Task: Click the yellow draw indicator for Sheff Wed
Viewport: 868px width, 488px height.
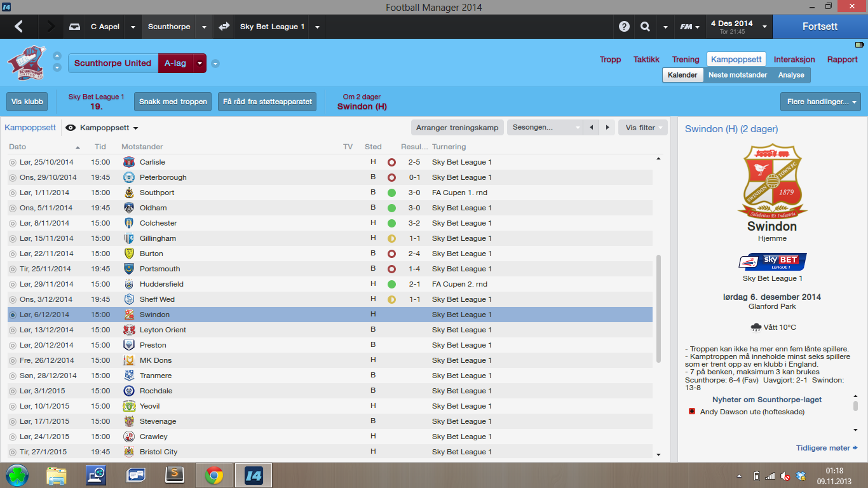Action: [x=391, y=299]
